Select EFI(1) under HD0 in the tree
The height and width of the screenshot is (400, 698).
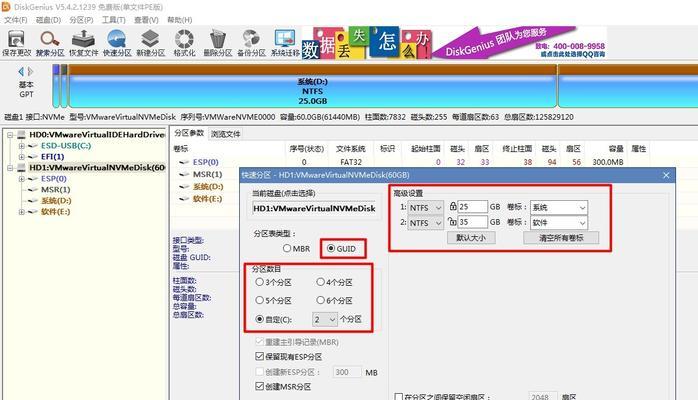[53, 157]
